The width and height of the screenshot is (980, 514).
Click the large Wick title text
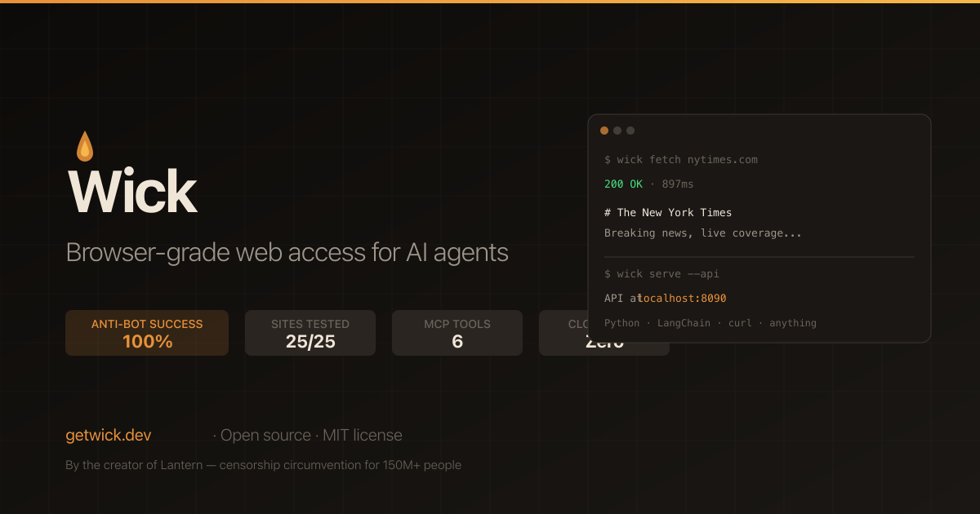point(132,191)
